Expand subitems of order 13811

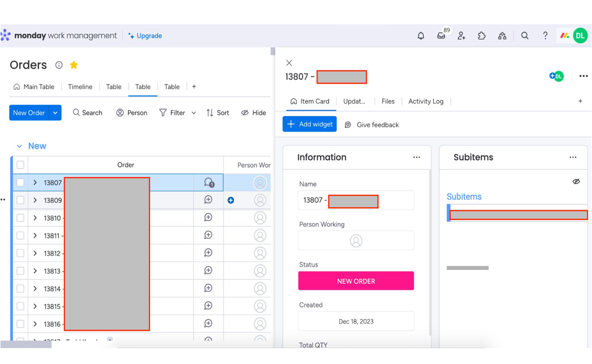[35, 236]
